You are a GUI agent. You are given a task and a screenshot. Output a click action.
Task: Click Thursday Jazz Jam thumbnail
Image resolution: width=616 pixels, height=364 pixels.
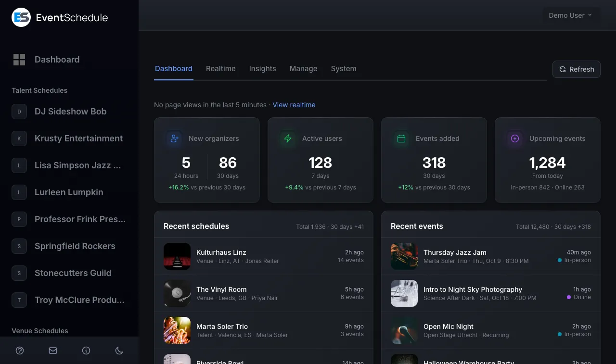point(404,256)
